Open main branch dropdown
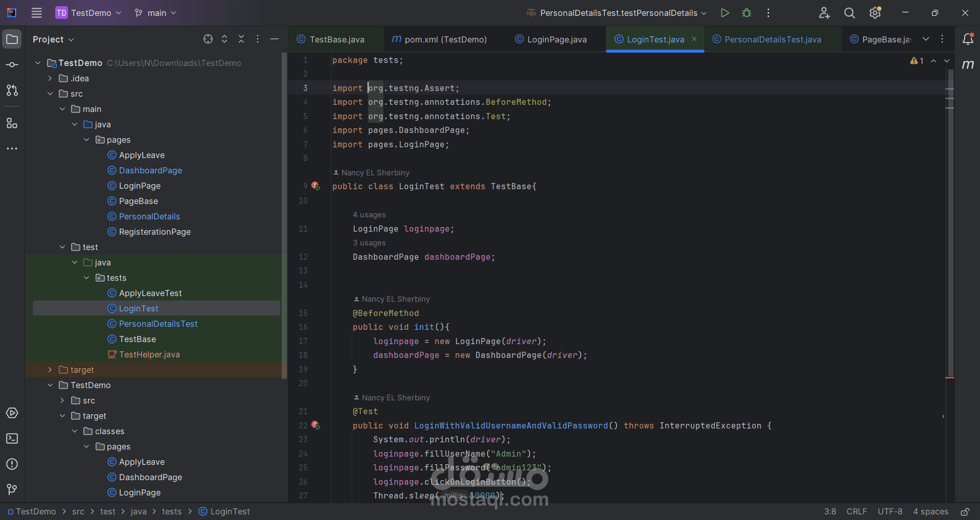Screen dimensions: 980x520 [155, 13]
